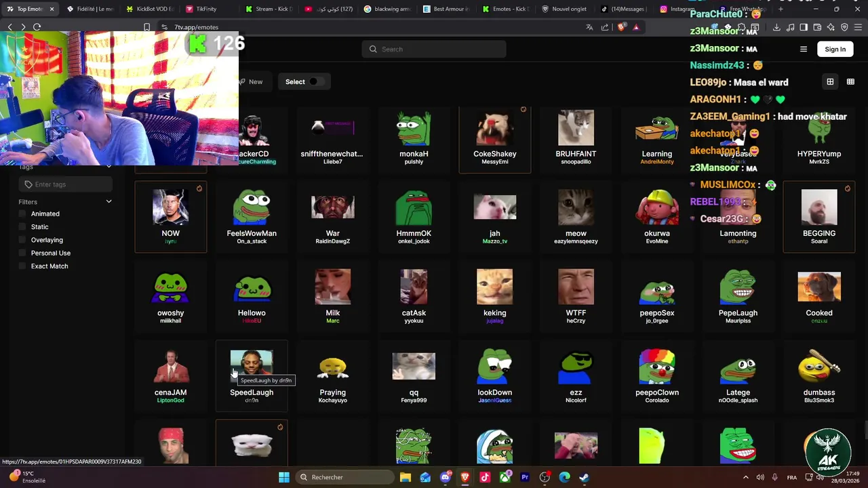Reload the page in the browser
868x488 pixels.
point(37,27)
